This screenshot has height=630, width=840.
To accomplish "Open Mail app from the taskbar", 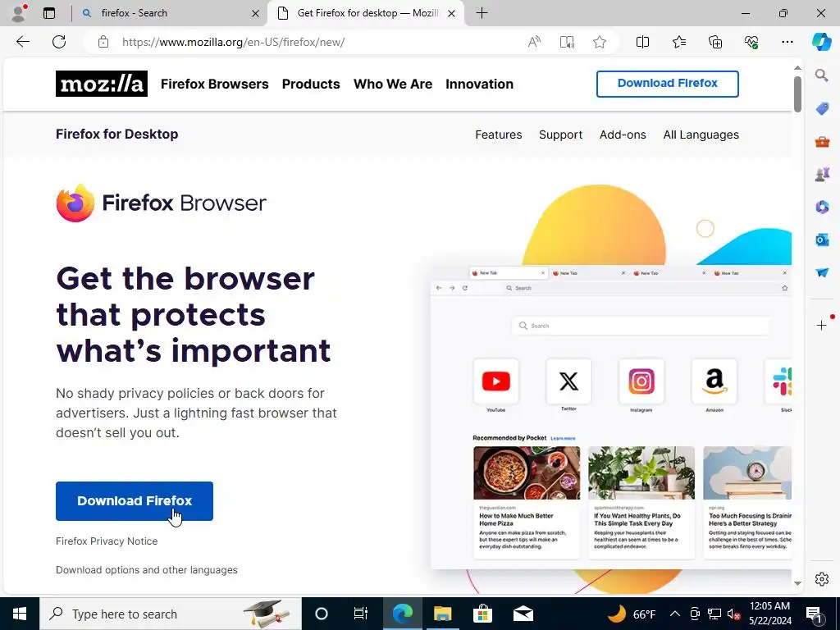I will click(x=523, y=614).
